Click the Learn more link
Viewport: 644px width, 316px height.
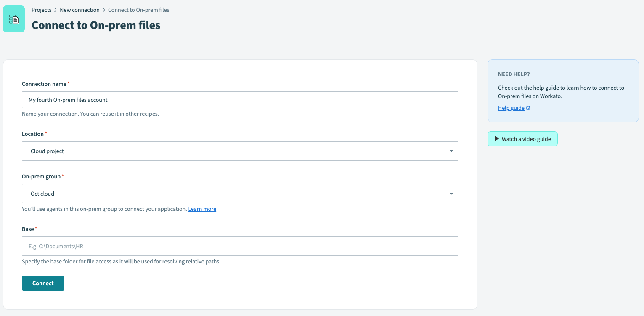[x=202, y=209]
